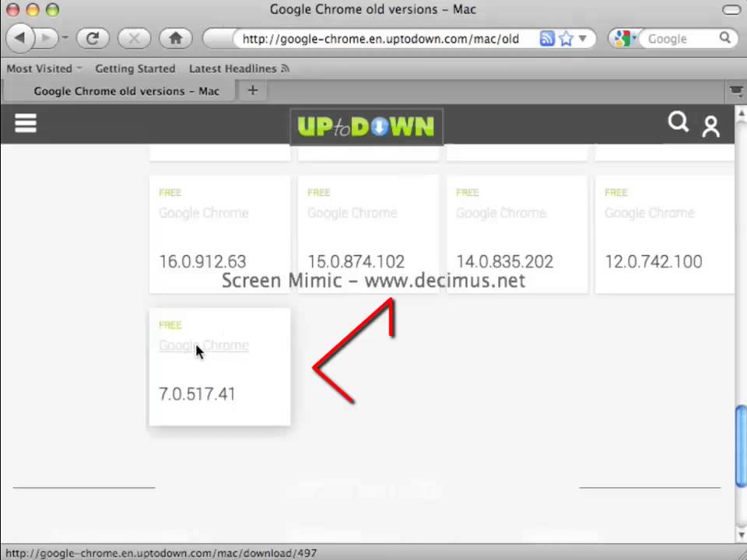Click the scrollbar up arrow
The width and height of the screenshot is (747, 560).
741,114
